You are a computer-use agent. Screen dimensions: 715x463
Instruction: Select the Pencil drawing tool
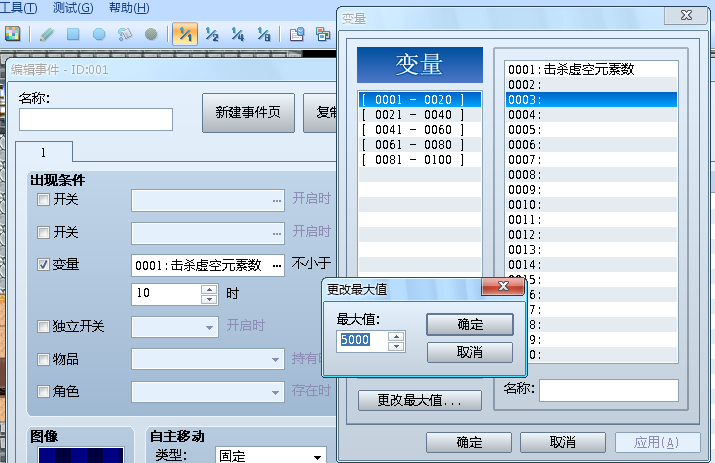(x=47, y=34)
